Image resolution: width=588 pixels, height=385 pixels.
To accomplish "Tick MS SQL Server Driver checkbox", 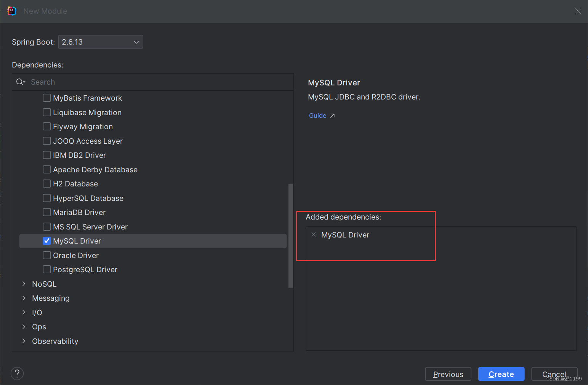I will 47,226.
